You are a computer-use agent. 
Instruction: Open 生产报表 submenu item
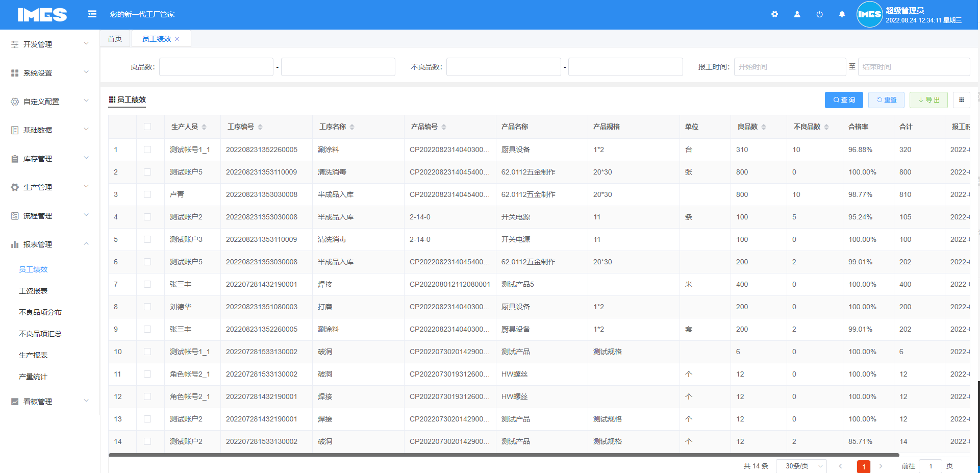point(33,355)
